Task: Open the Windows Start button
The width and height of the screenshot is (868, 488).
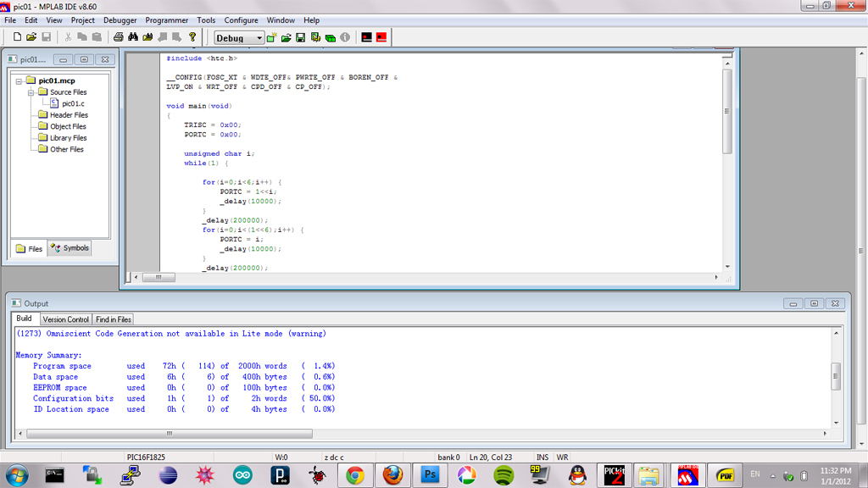Action: [x=17, y=475]
